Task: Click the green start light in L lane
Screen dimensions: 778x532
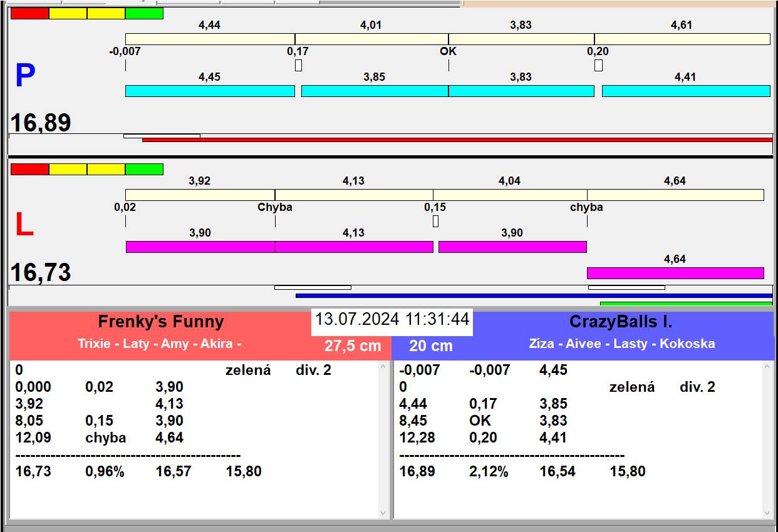Action: [x=144, y=169]
